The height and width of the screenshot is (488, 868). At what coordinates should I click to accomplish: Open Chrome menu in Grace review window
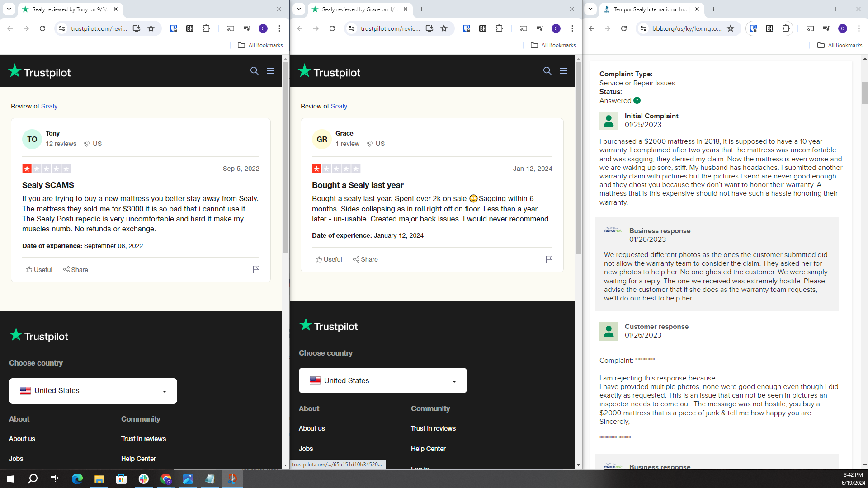(x=572, y=28)
